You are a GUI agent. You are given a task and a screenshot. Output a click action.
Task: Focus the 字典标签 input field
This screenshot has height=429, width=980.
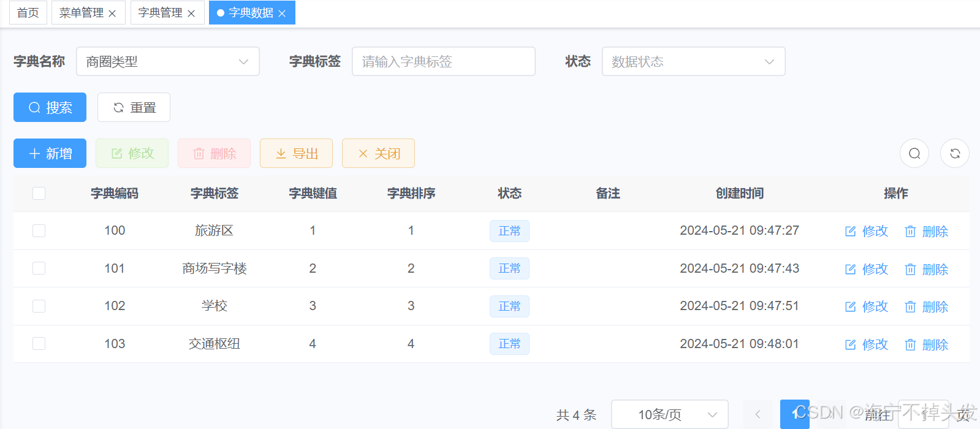point(444,61)
